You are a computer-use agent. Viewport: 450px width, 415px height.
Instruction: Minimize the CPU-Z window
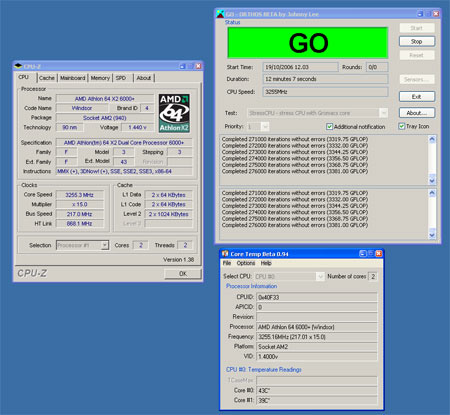click(x=183, y=66)
